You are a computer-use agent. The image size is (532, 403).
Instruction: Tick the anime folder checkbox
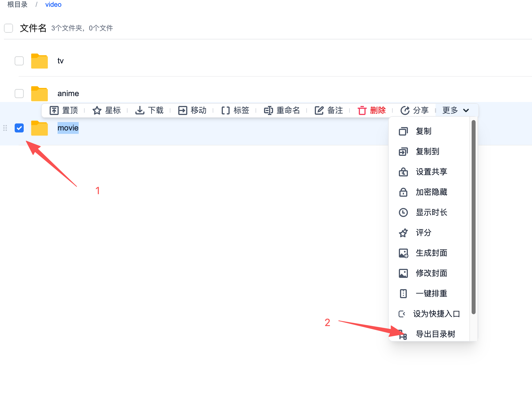(x=19, y=94)
